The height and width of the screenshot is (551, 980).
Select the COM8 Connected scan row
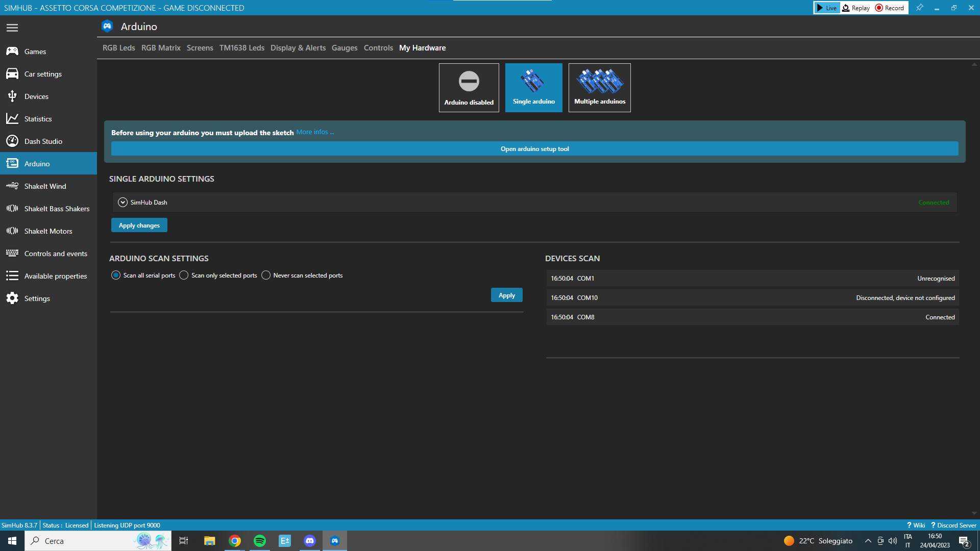click(752, 317)
